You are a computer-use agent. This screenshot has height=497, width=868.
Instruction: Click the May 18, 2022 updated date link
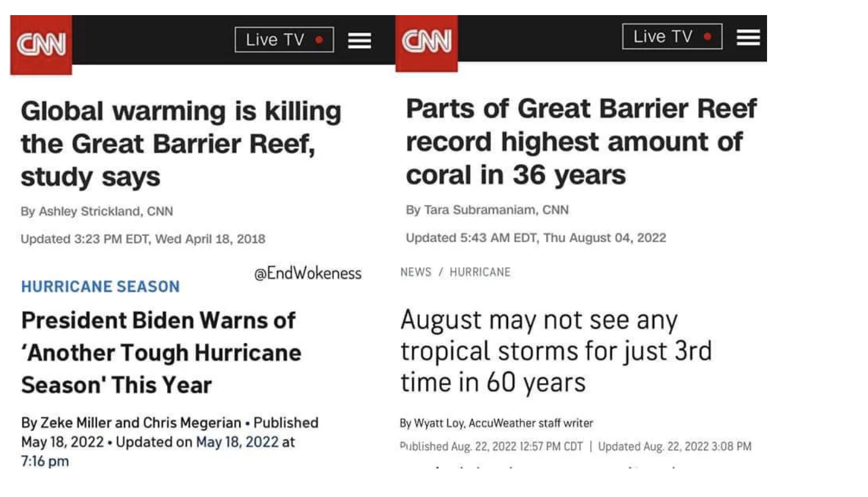click(237, 442)
